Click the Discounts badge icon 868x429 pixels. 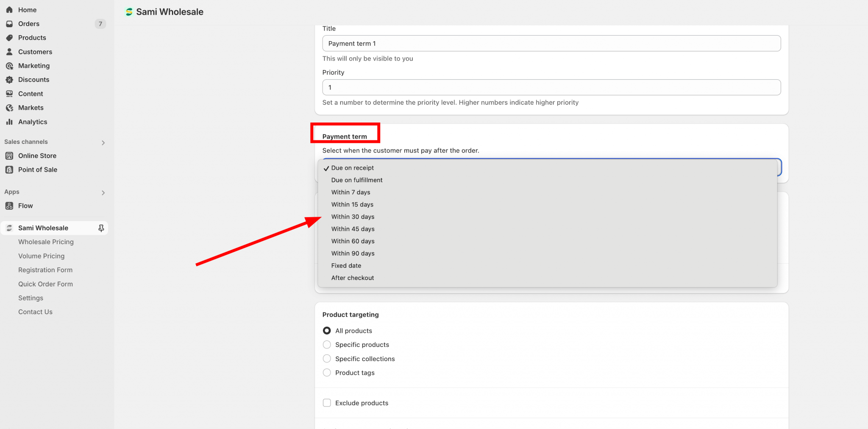[x=9, y=80]
